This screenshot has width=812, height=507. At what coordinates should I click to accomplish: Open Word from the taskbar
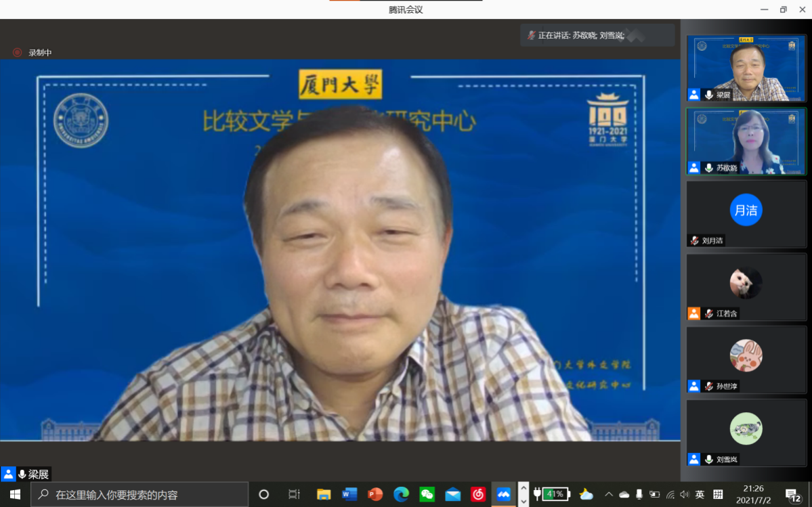coord(349,494)
